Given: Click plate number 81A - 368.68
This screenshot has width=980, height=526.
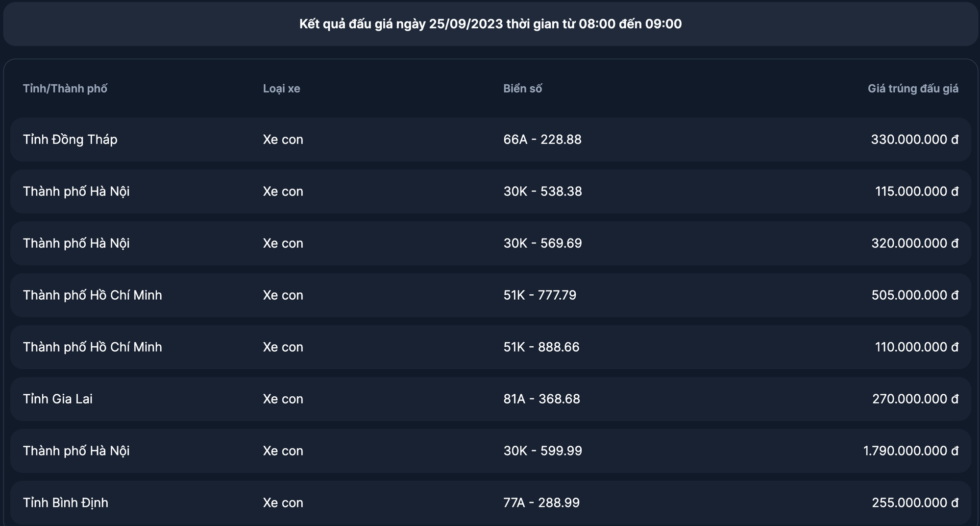Looking at the screenshot, I should tap(541, 399).
